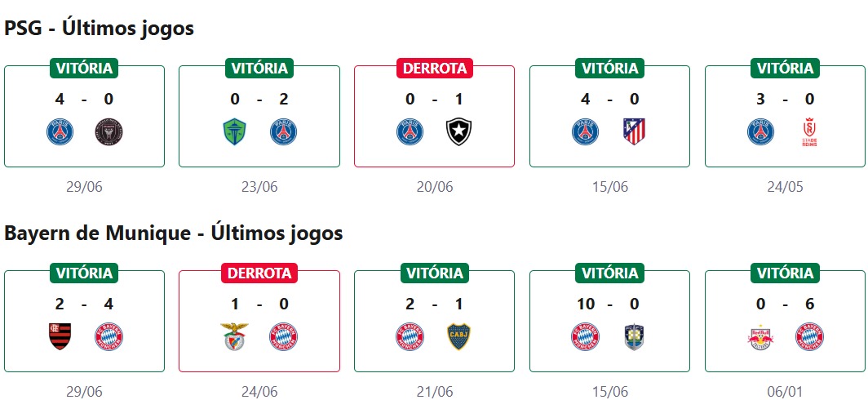Click the Flamengo crest in the 29/06 Bayern match

coord(60,336)
